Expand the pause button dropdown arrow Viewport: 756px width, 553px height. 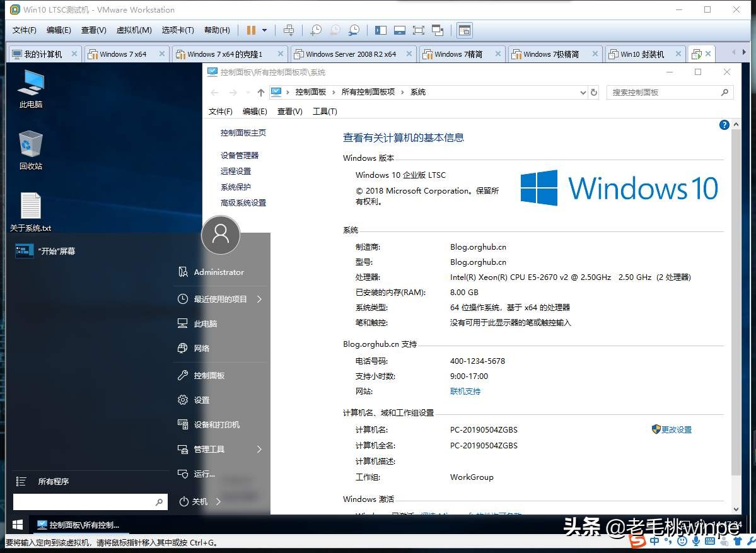tap(264, 30)
